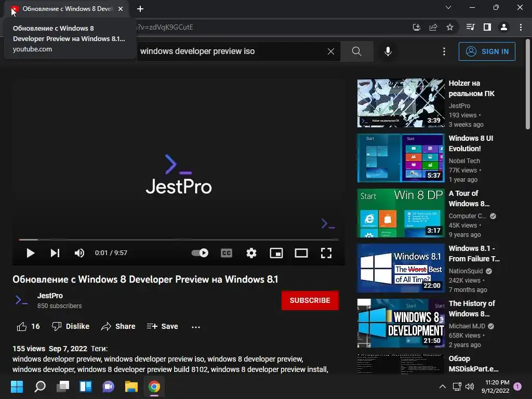Viewport: 532px width, 399px height.
Task: Open The History of Windows 8 title
Action: (x=472, y=309)
